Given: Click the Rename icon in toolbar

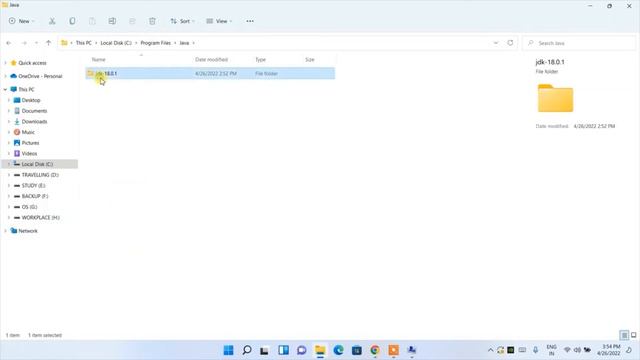Looking at the screenshot, I should pyautogui.click(x=112, y=21).
